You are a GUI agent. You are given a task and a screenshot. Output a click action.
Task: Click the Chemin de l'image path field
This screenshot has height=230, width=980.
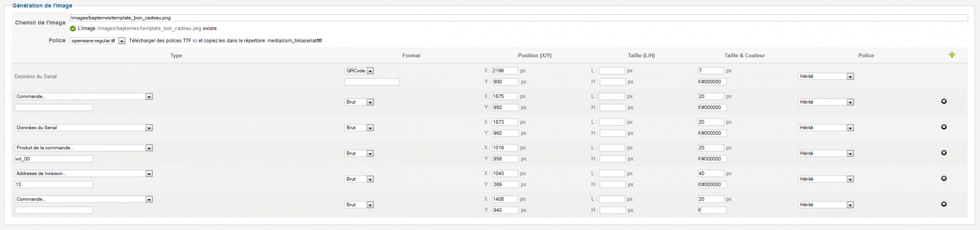(x=518, y=18)
